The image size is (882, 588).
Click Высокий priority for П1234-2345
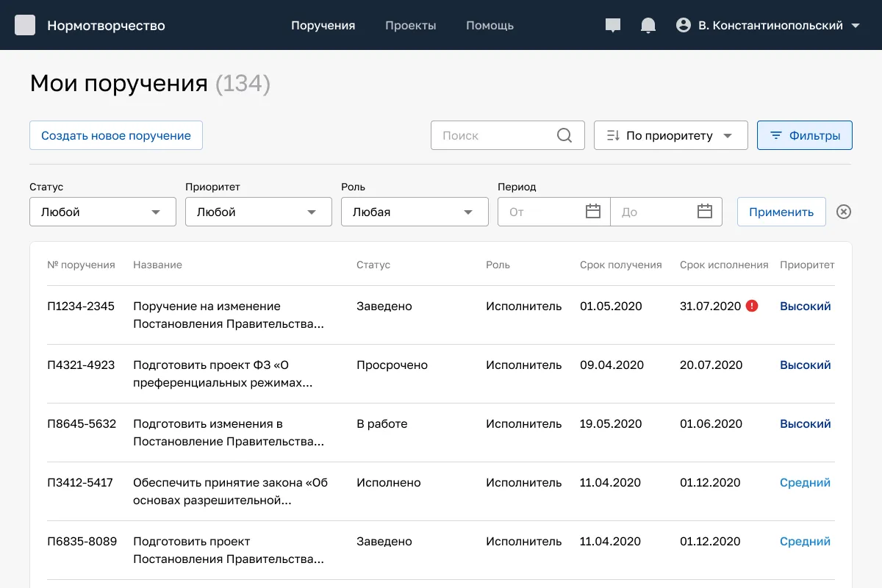click(806, 306)
